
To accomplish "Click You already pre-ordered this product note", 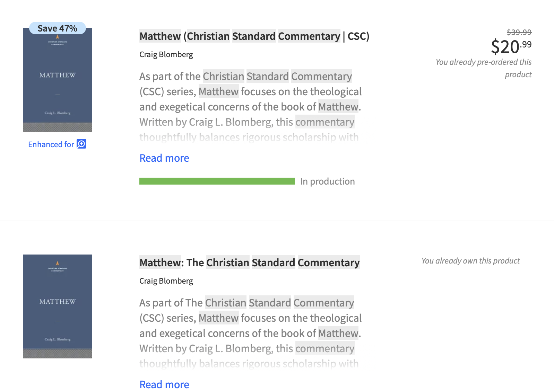I will [484, 68].
